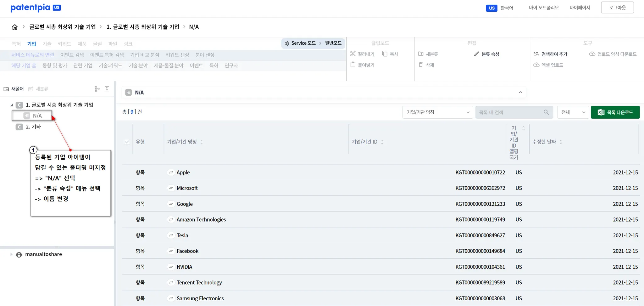Click the link icon beside Apple
The image size is (644, 306).
(171, 173)
